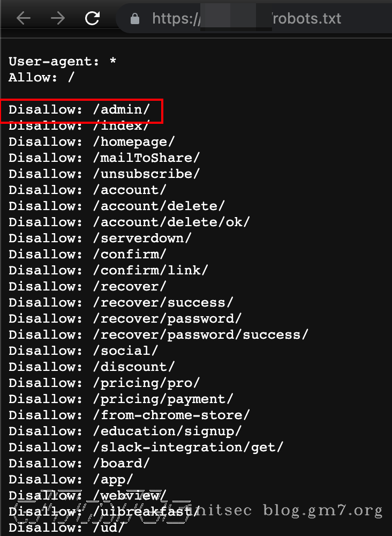Click the browser forward arrow
Image resolution: width=392 pixels, height=536 pixels.
[x=57, y=19]
